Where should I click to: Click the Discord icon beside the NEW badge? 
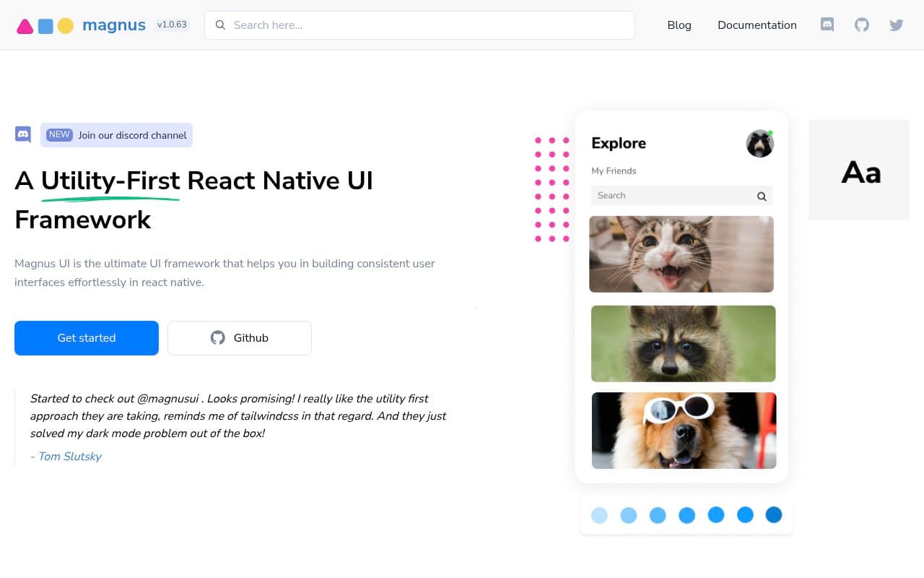[x=23, y=134]
